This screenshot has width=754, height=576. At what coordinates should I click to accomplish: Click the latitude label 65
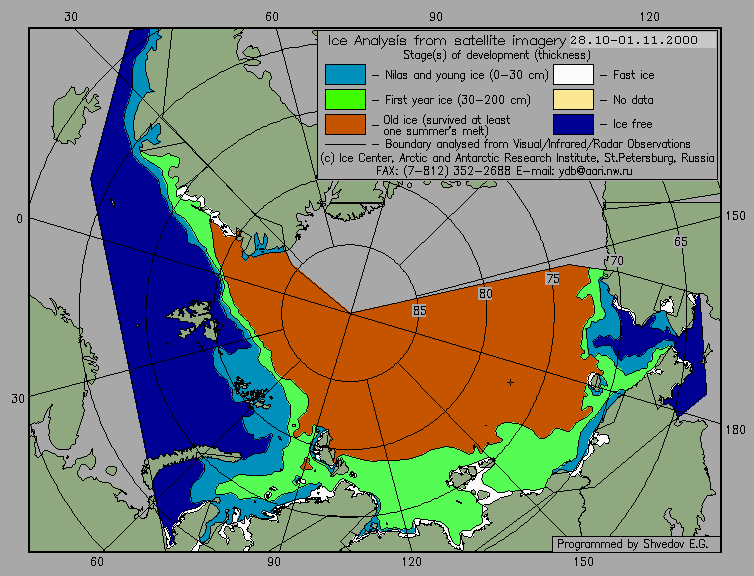pos(680,241)
